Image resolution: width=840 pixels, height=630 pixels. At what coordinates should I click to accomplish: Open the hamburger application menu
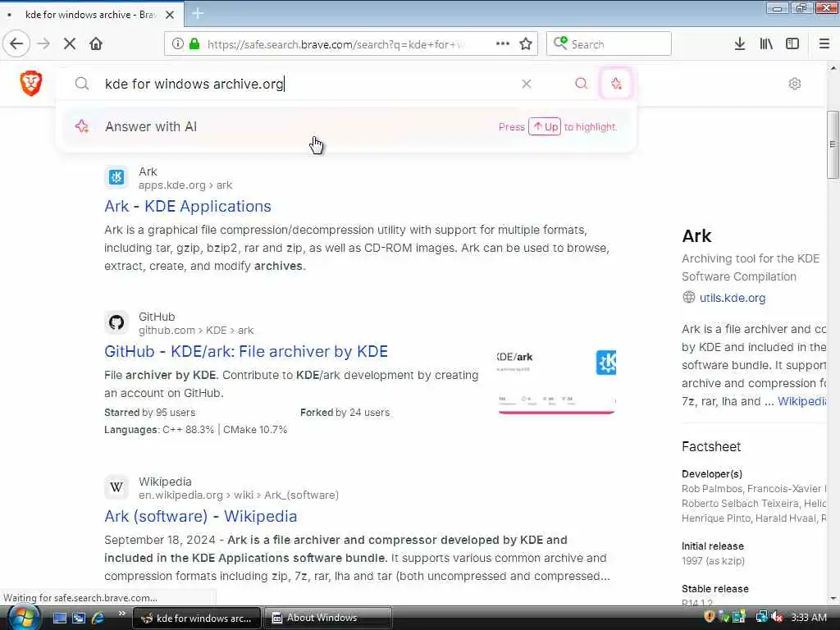tap(824, 44)
